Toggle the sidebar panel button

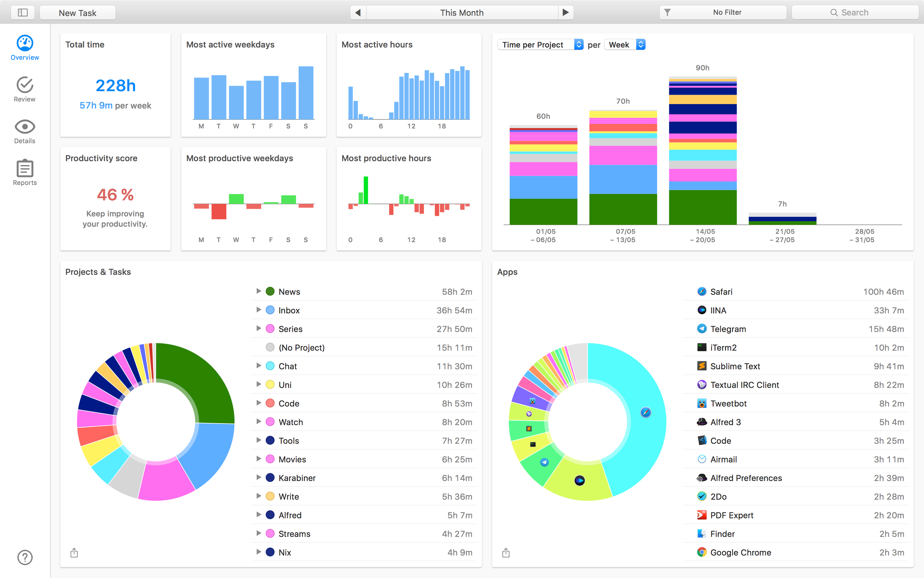[x=23, y=13]
